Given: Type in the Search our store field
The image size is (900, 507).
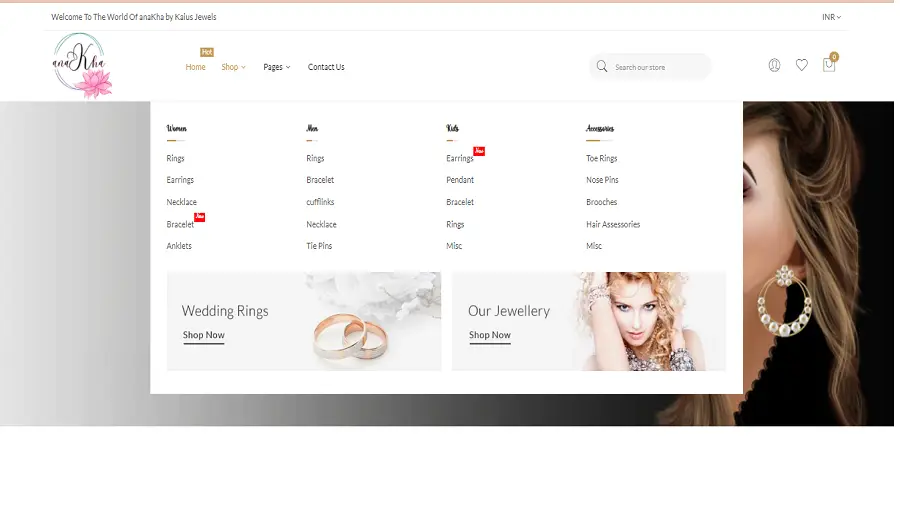Looking at the screenshot, I should tap(658, 67).
